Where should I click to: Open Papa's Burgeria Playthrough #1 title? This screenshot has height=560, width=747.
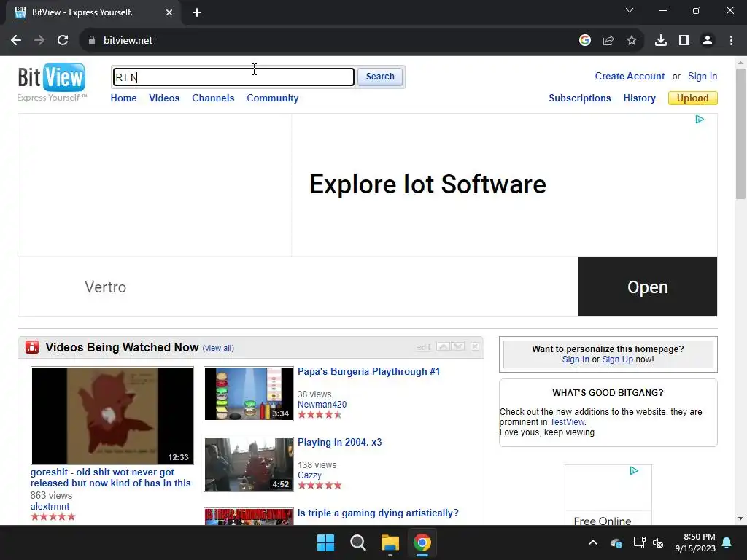(368, 371)
